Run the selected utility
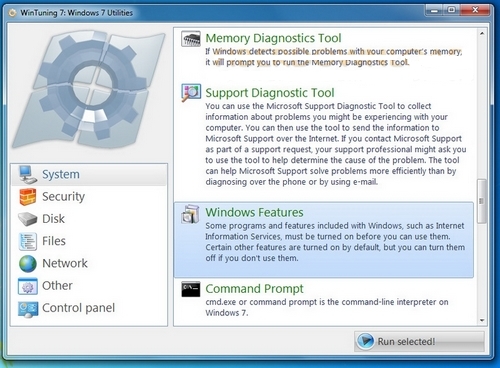Viewport: 500px width, 368px height. pyautogui.click(x=419, y=341)
